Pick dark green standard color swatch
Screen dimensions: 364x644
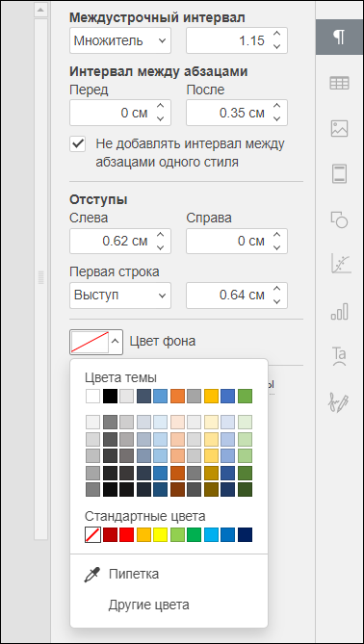[x=195, y=535]
